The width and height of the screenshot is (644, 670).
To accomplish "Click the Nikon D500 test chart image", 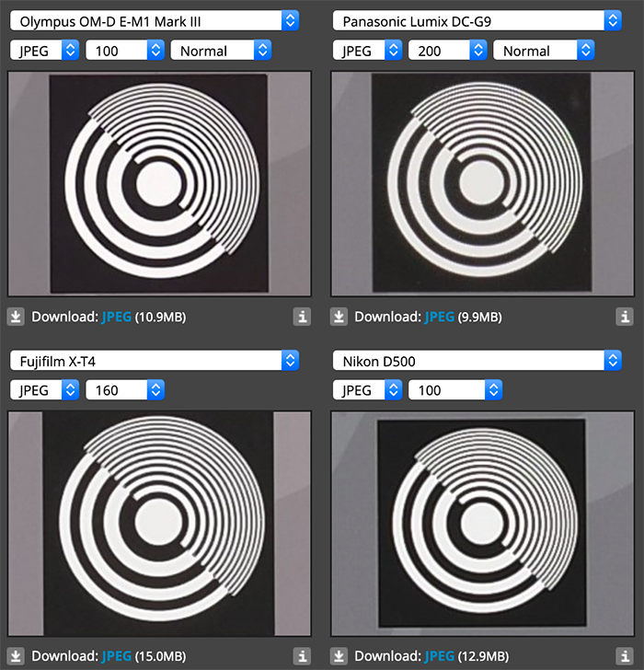I will coord(483,524).
